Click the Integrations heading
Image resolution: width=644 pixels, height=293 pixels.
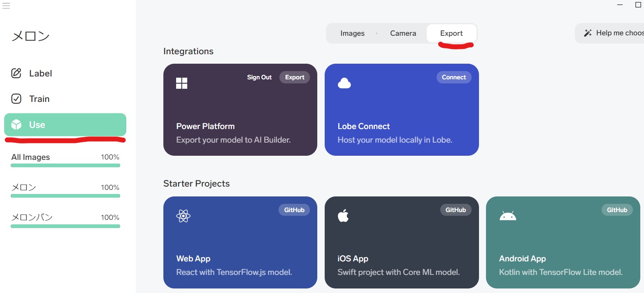(188, 51)
